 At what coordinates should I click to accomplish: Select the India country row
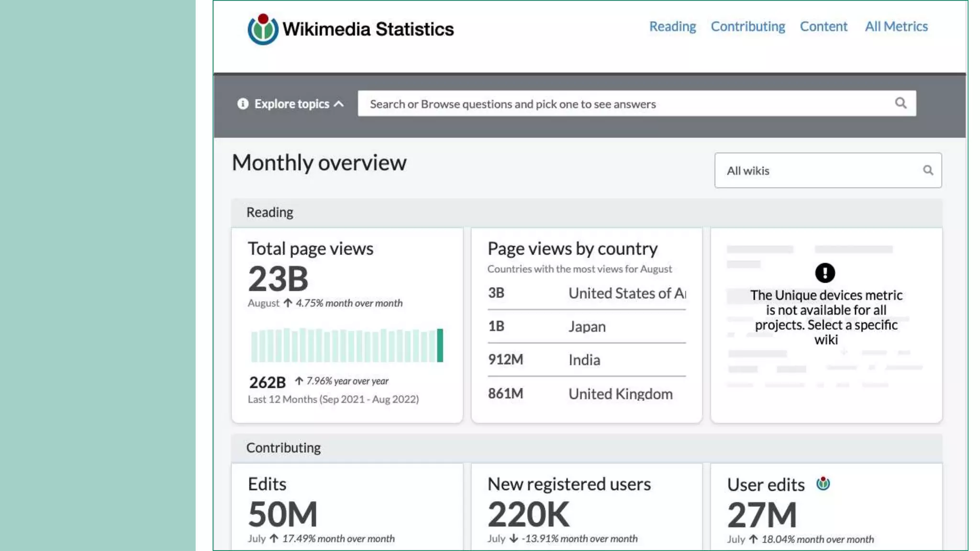[x=587, y=360]
